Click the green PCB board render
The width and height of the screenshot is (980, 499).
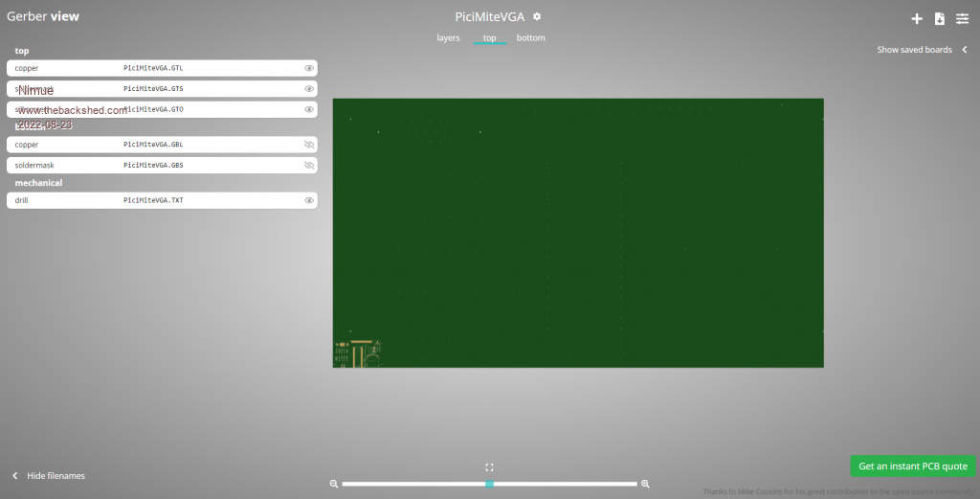[578, 233]
